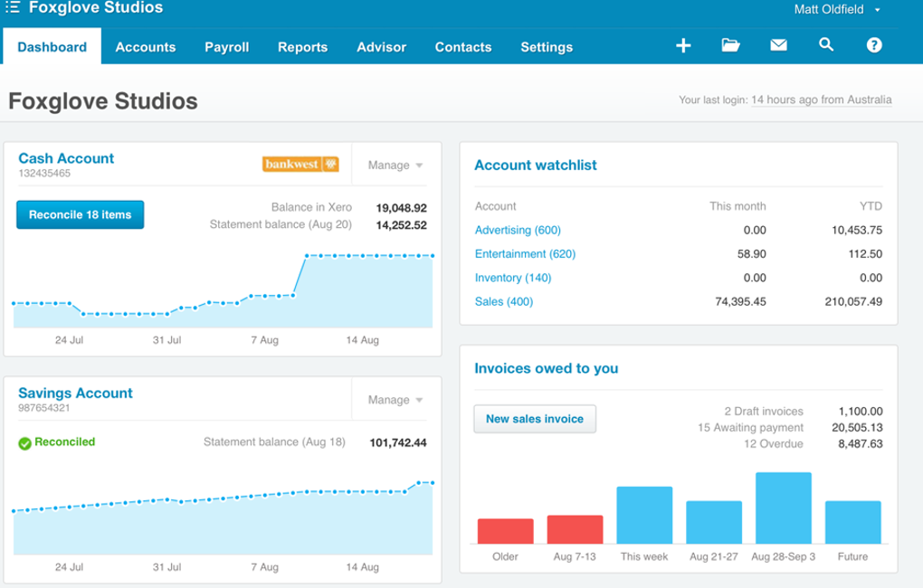Open the Cash Account title link
This screenshot has width=923, height=588.
(x=66, y=158)
